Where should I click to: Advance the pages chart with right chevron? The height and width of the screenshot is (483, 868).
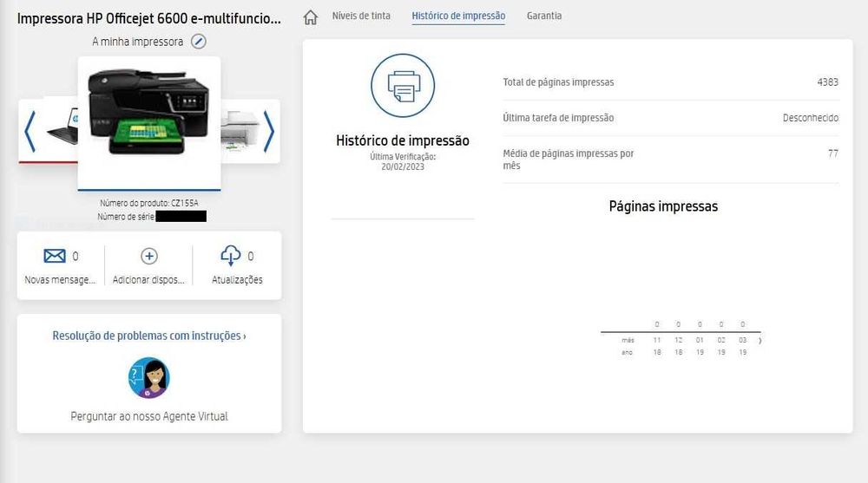click(x=760, y=341)
